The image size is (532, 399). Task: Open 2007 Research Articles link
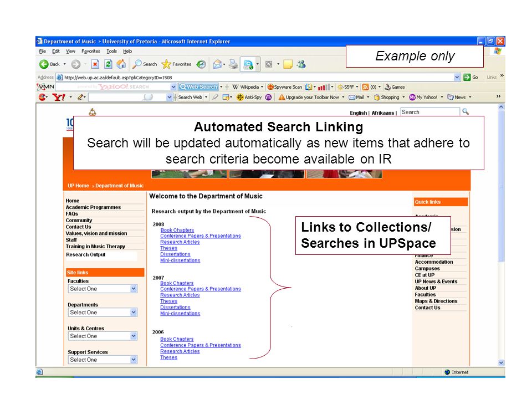pos(180,295)
